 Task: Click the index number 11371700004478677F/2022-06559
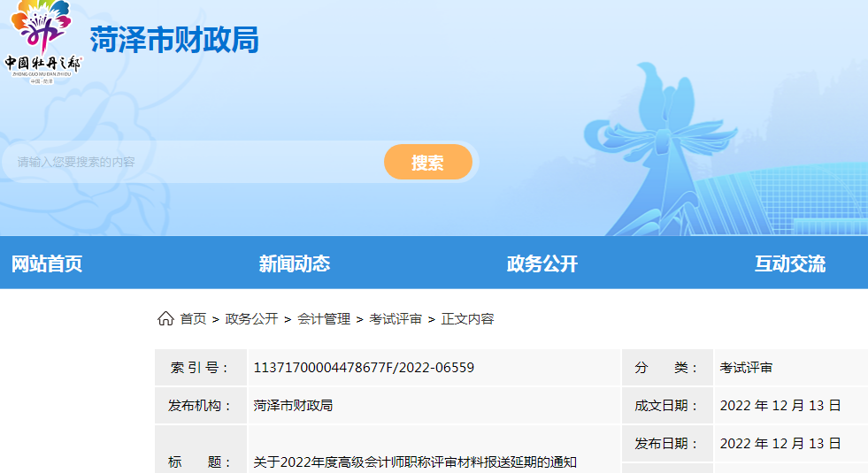(364, 368)
